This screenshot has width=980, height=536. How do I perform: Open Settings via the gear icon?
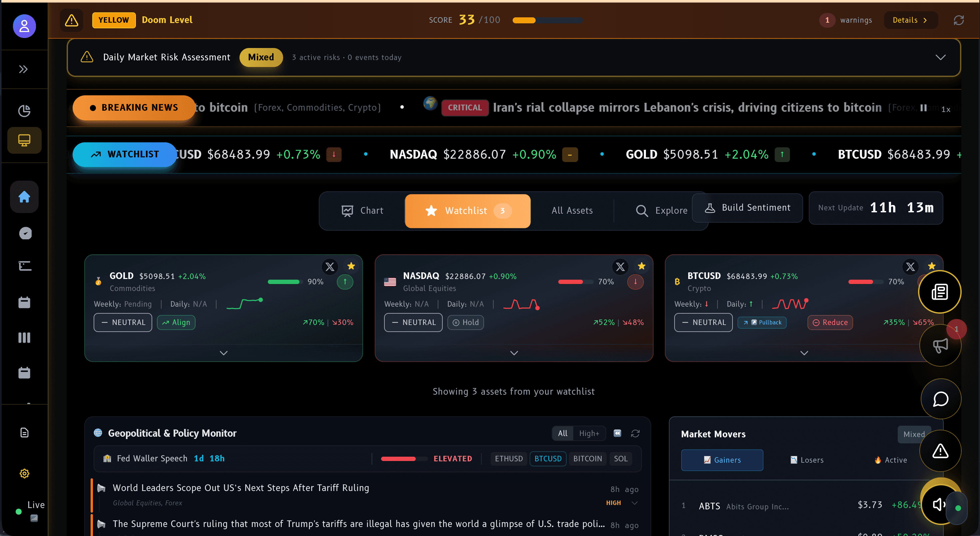[x=24, y=473]
